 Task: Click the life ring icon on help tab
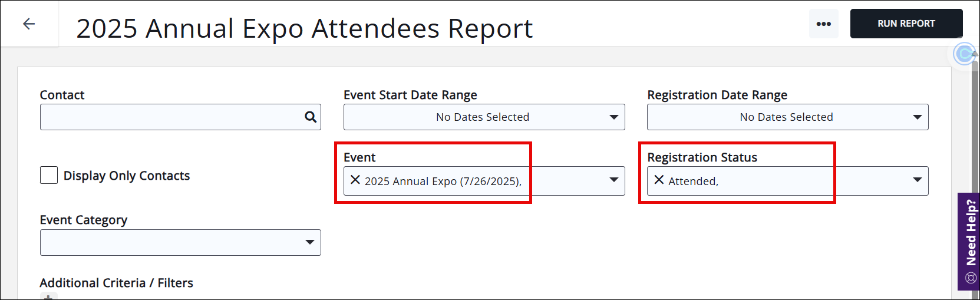click(971, 278)
